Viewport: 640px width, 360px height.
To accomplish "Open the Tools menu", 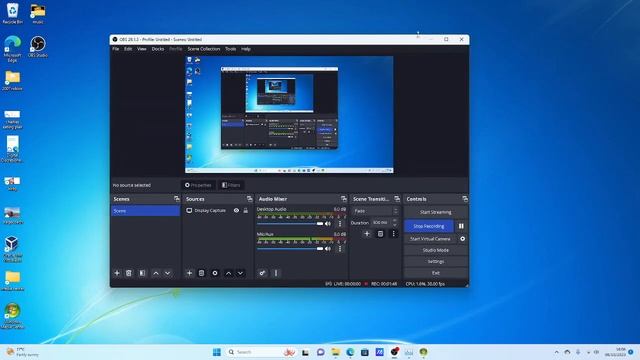I will click(231, 49).
